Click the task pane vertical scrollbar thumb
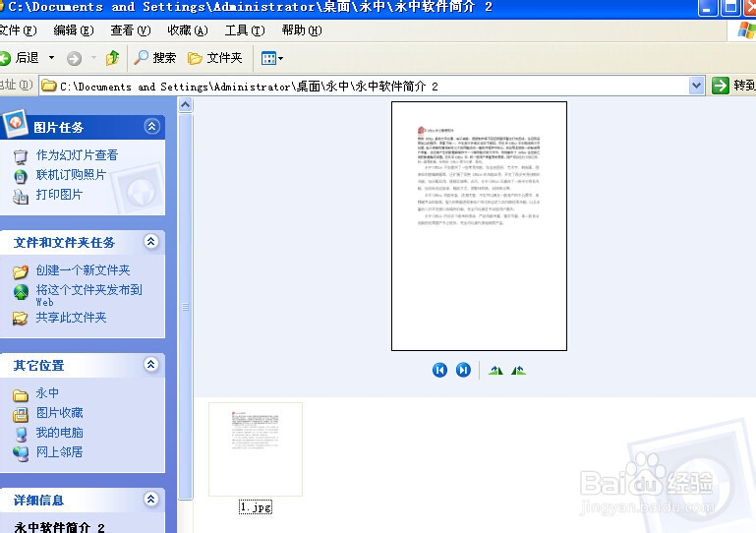Screen dimensions: 756x533 (x=186, y=306)
